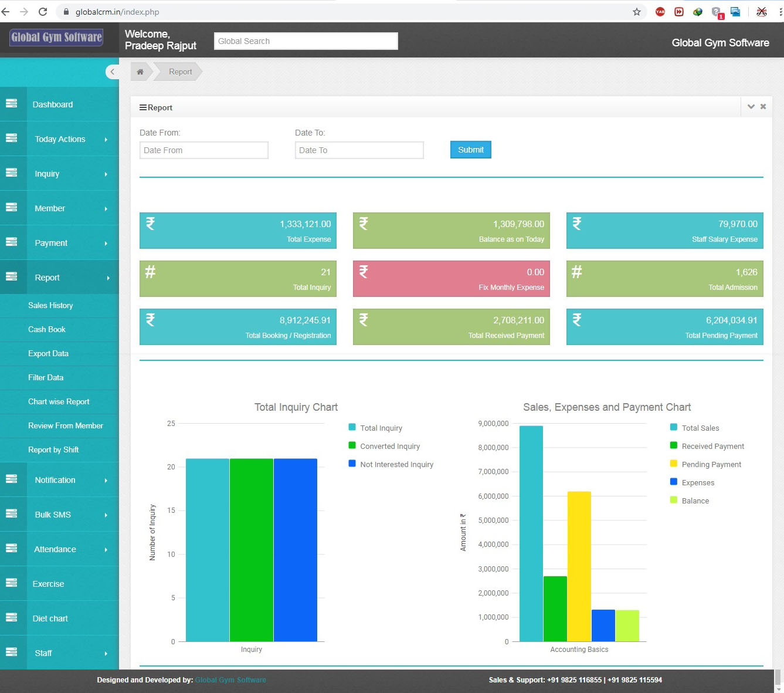Open the Global Gym Software footer link
Screen dimensions: 784x693
point(230,680)
